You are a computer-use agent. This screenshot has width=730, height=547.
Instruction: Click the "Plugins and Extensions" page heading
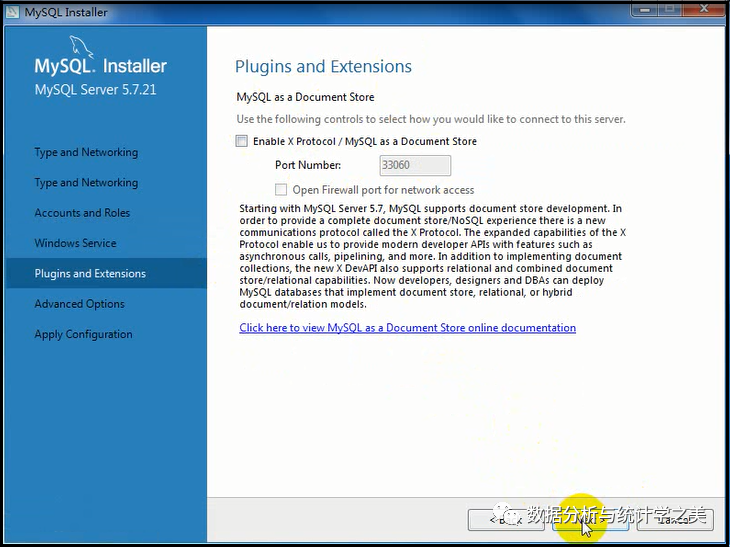pos(323,67)
